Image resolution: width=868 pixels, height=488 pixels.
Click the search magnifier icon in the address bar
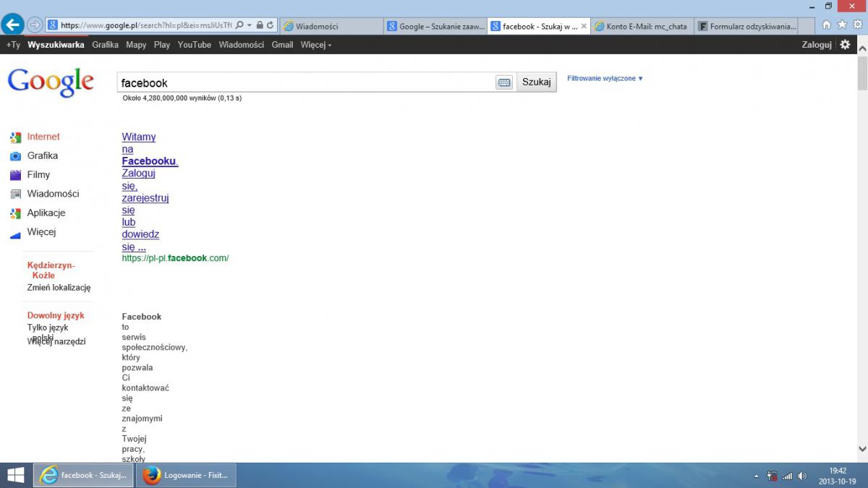pyautogui.click(x=239, y=25)
